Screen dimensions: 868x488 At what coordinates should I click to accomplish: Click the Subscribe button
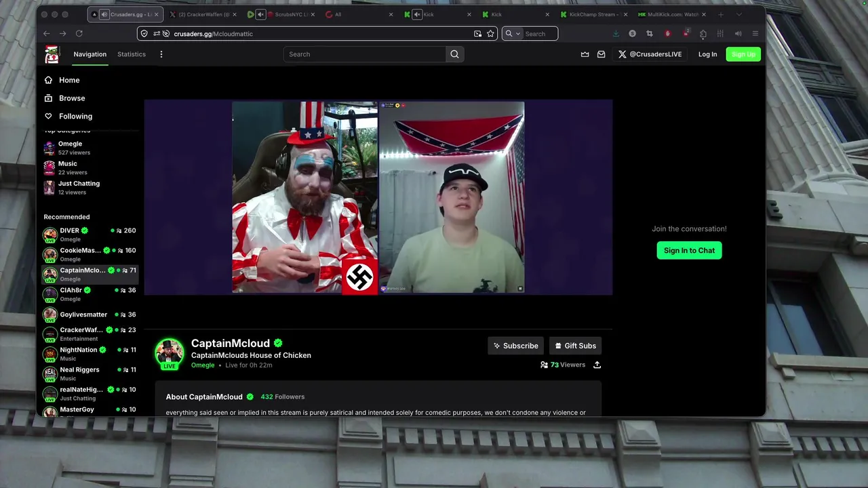coord(516,346)
